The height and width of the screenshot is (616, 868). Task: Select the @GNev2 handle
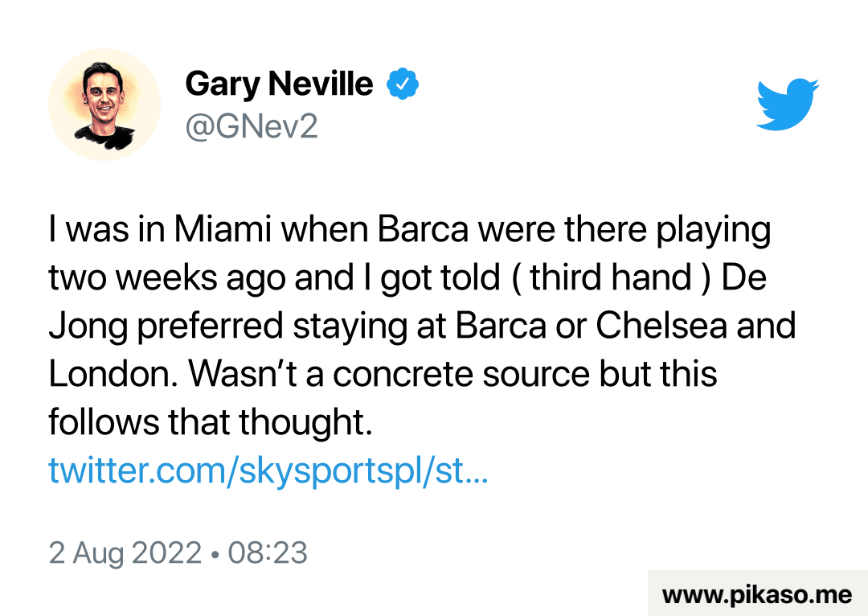tap(252, 125)
